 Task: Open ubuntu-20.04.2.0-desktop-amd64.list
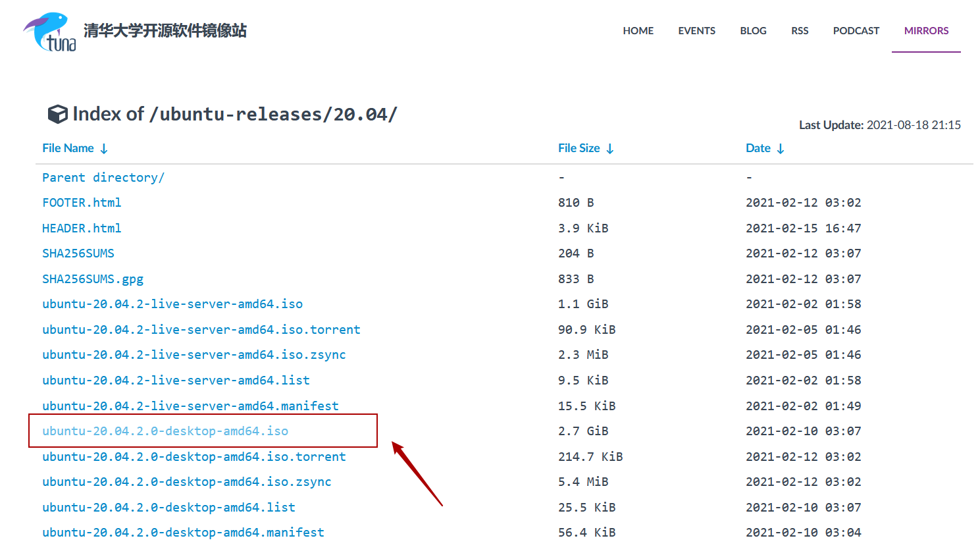coord(168,508)
